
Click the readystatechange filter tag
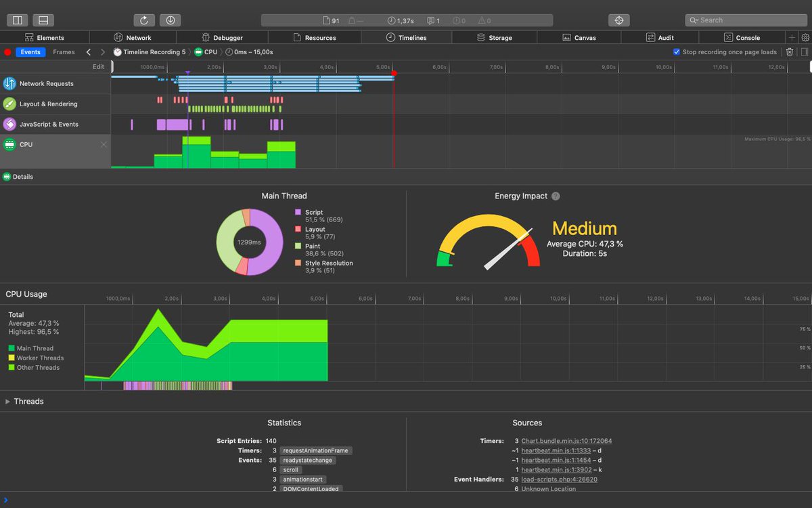[x=308, y=461]
